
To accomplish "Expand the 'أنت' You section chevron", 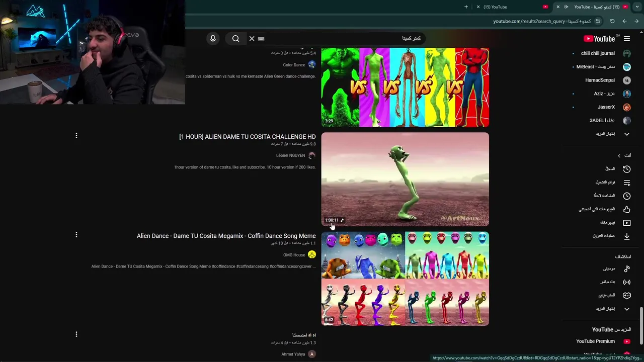I will tap(619, 156).
